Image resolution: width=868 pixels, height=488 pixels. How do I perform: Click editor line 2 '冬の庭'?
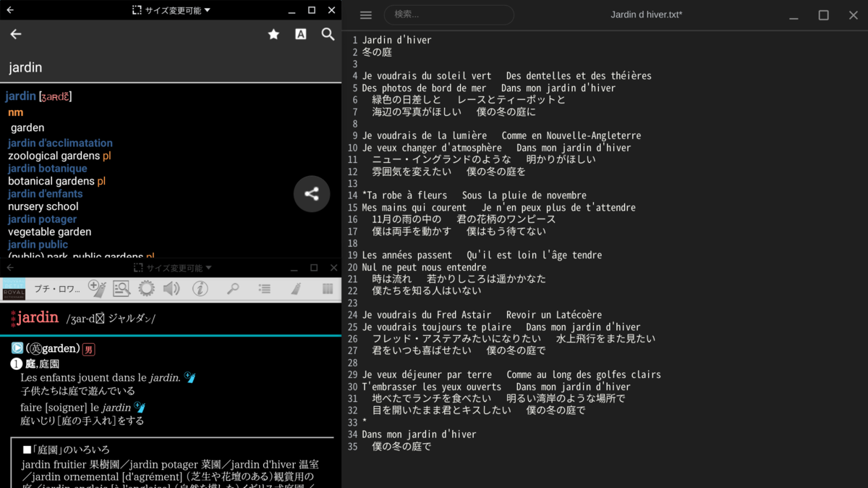[x=377, y=52]
